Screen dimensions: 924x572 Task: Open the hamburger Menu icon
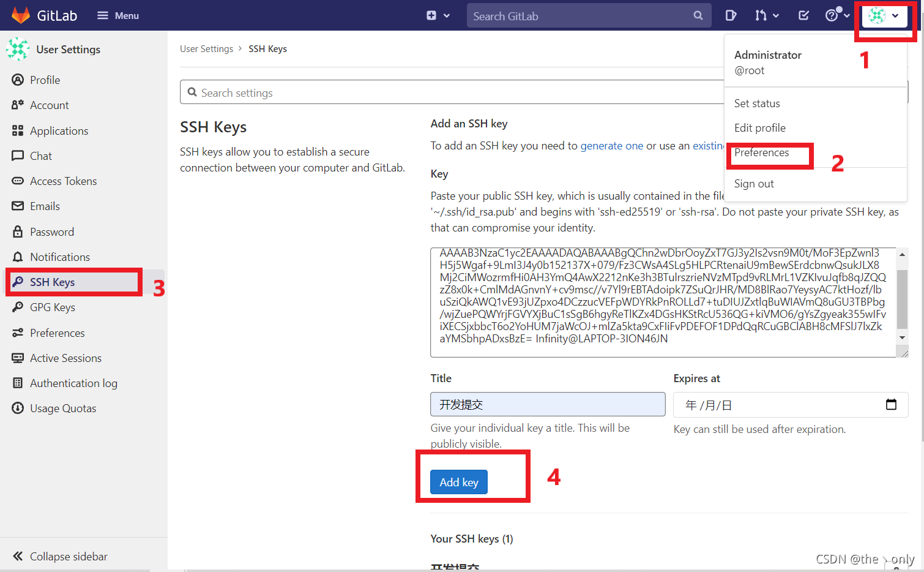[x=103, y=15]
